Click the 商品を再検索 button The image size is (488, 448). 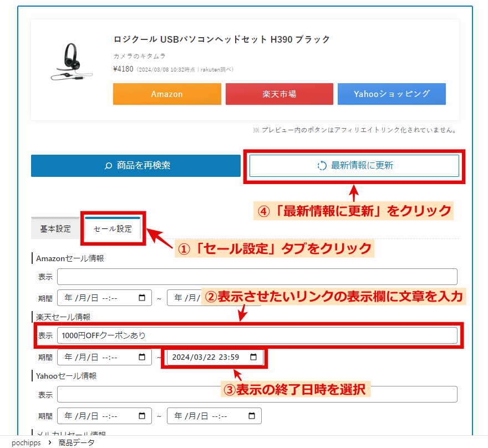[x=136, y=166]
